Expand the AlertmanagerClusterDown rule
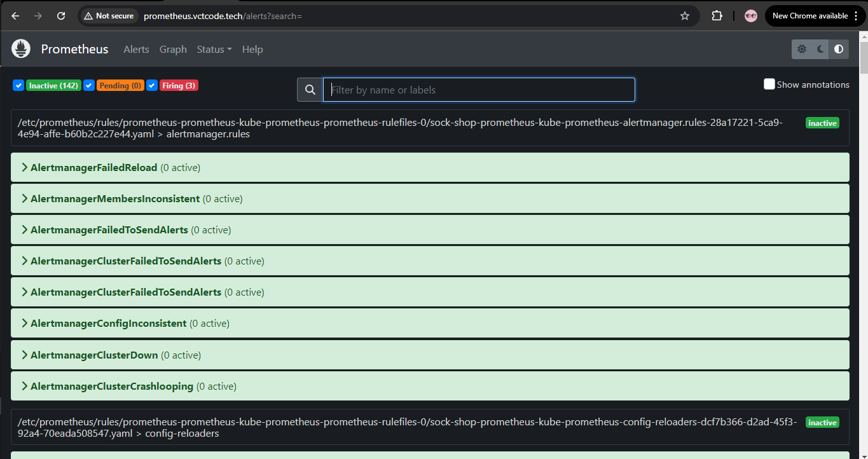868x459 pixels. (x=430, y=355)
